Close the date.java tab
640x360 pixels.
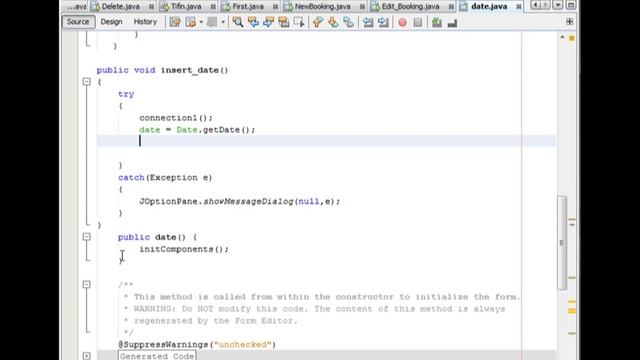[518, 7]
